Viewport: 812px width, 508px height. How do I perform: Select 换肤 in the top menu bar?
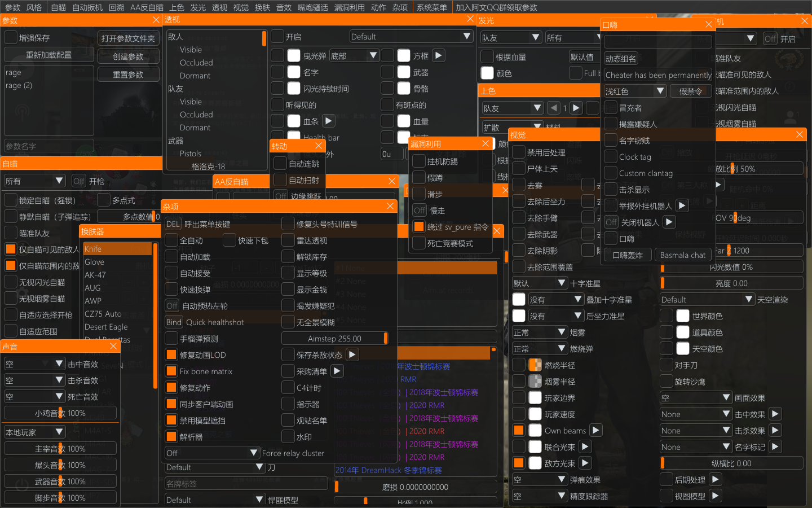pos(262,7)
